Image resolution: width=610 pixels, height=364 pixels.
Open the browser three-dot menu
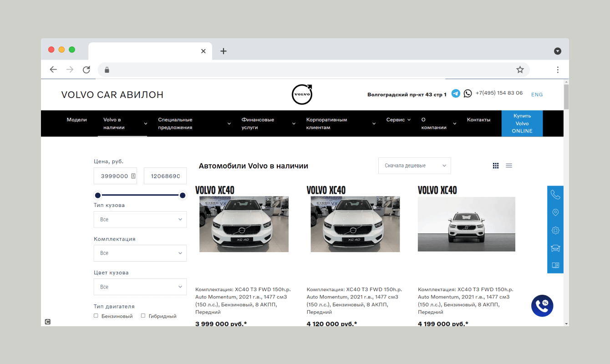(x=558, y=70)
